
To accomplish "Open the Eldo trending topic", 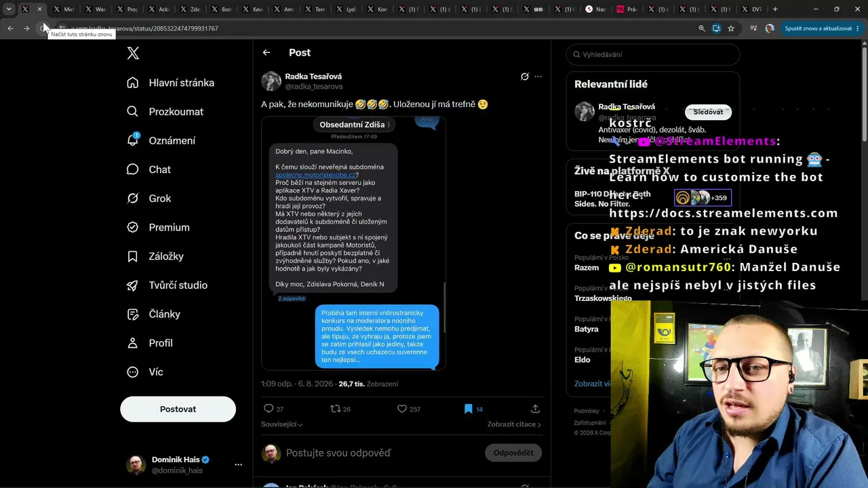I will click(583, 359).
